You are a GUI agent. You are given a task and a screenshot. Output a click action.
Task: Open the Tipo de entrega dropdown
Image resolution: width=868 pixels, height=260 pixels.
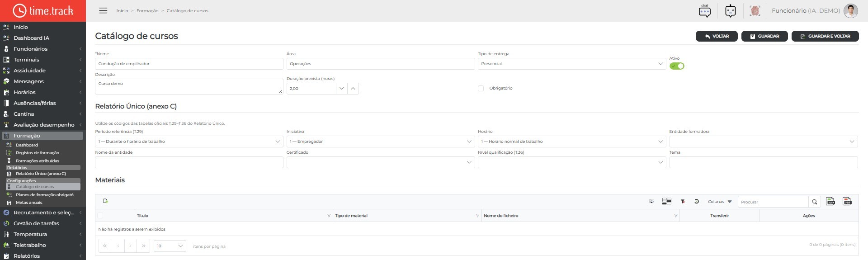pyautogui.click(x=572, y=64)
